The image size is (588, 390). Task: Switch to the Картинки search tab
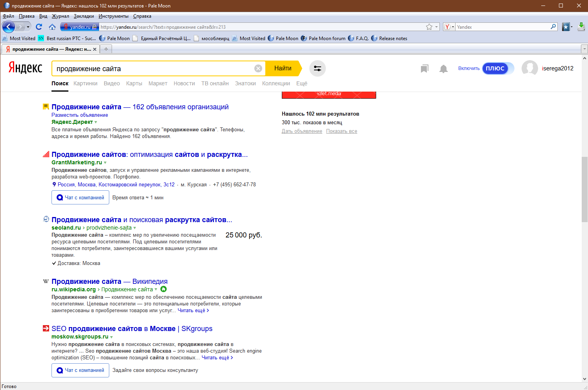click(x=85, y=83)
